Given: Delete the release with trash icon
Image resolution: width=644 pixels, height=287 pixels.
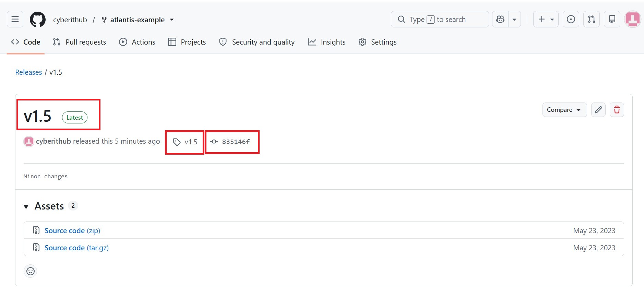Looking at the screenshot, I should coord(617,110).
